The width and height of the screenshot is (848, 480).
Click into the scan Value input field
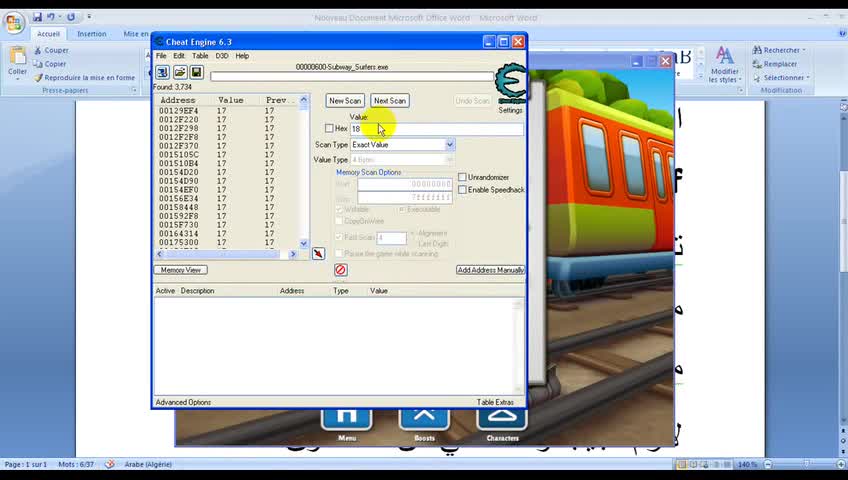coord(436,129)
